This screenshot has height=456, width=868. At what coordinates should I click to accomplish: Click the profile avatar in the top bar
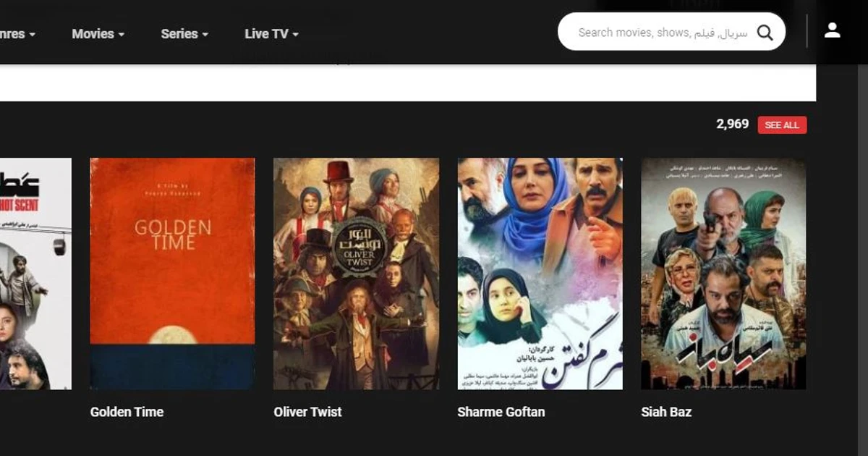[x=833, y=30]
